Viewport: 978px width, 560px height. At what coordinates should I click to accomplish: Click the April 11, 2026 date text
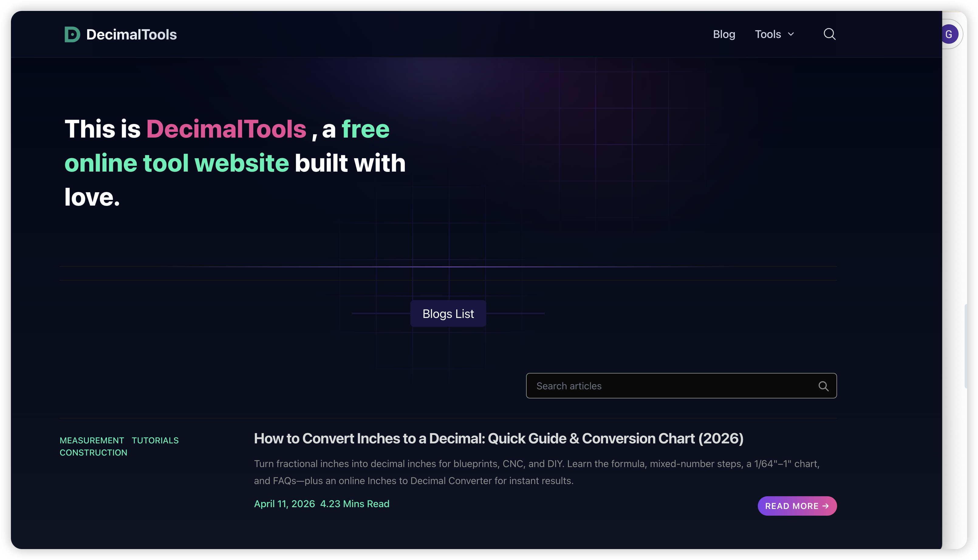tap(284, 504)
